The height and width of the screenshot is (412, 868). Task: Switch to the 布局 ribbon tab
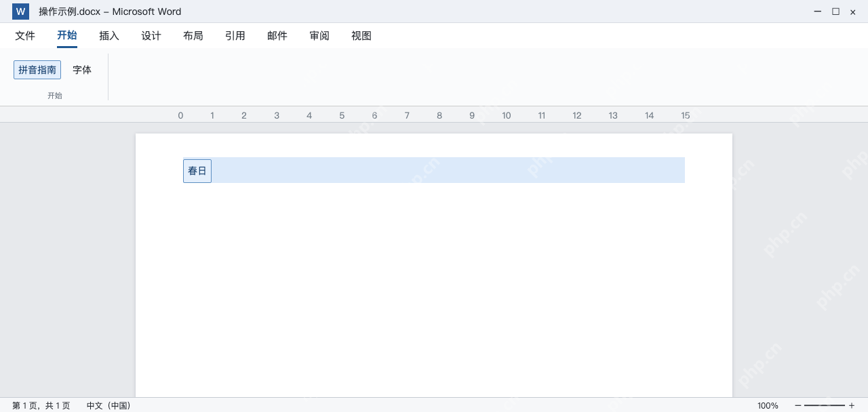click(193, 36)
